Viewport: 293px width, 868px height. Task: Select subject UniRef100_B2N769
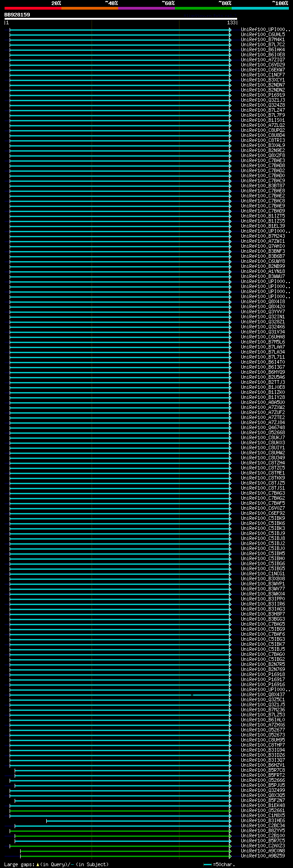coord(263,669)
